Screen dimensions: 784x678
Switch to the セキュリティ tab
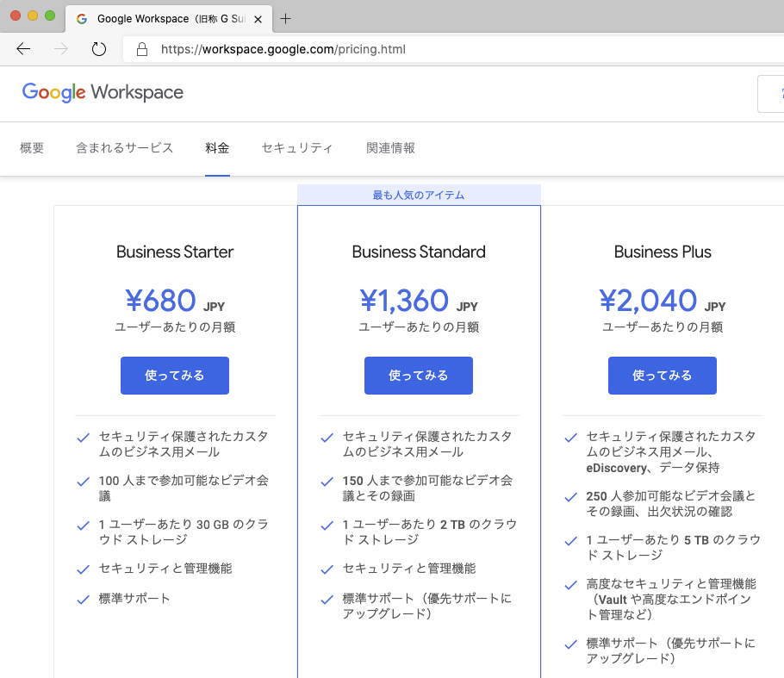297,148
